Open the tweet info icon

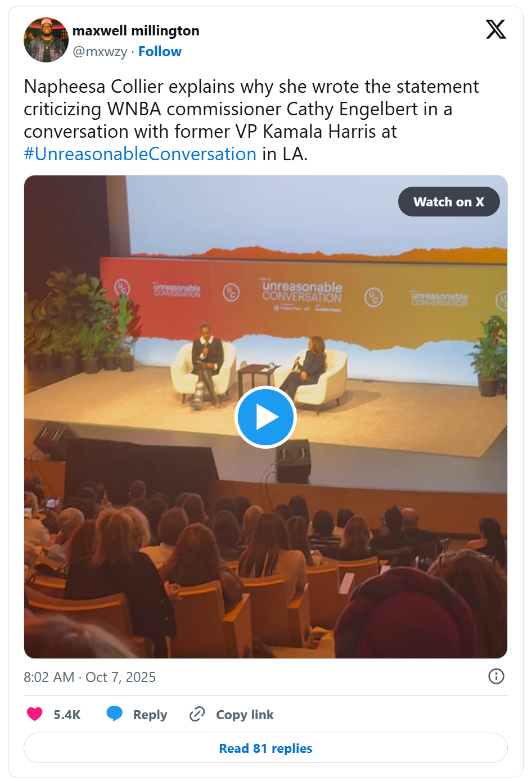coord(496,676)
